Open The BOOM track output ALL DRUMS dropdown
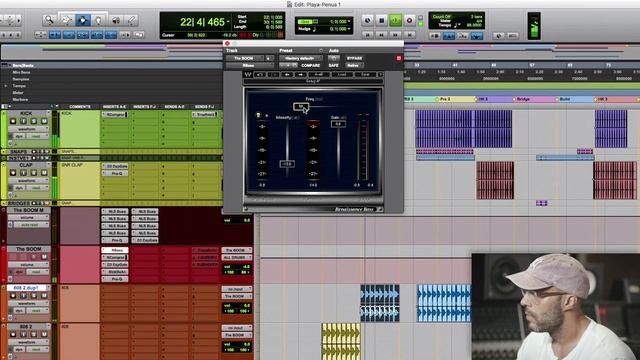 tap(237, 258)
